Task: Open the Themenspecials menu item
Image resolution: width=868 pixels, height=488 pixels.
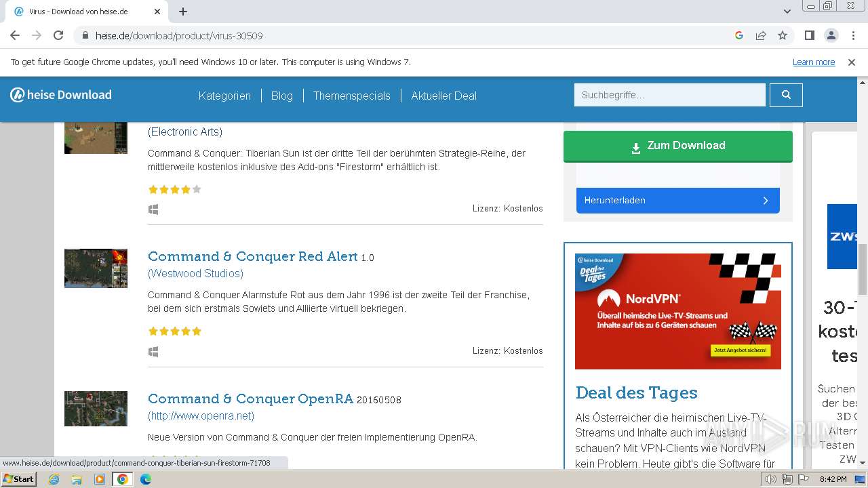Action: (352, 96)
